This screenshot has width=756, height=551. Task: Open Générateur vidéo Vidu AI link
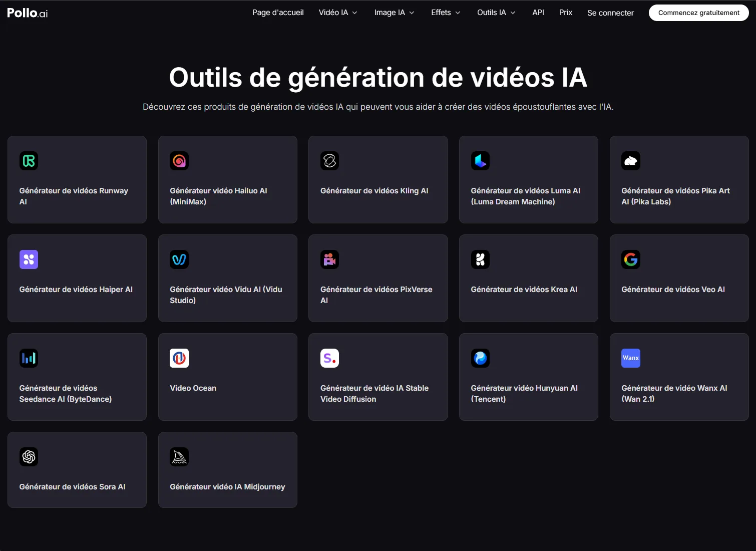click(226, 295)
